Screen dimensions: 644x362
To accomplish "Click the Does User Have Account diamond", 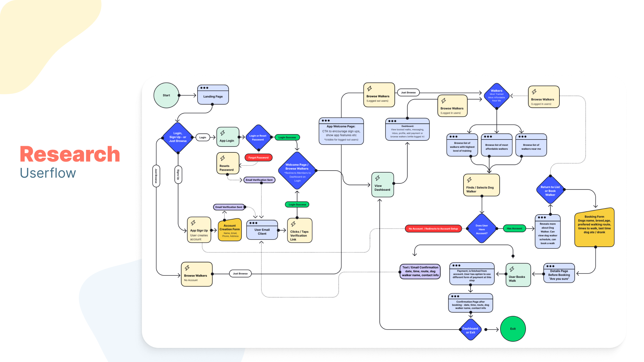I will coord(482,229).
